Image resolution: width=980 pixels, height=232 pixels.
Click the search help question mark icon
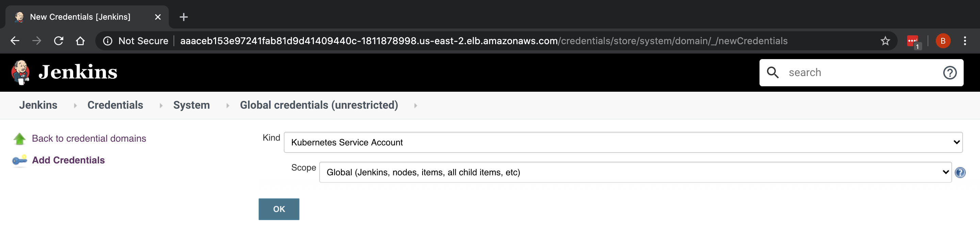pyautogui.click(x=950, y=73)
